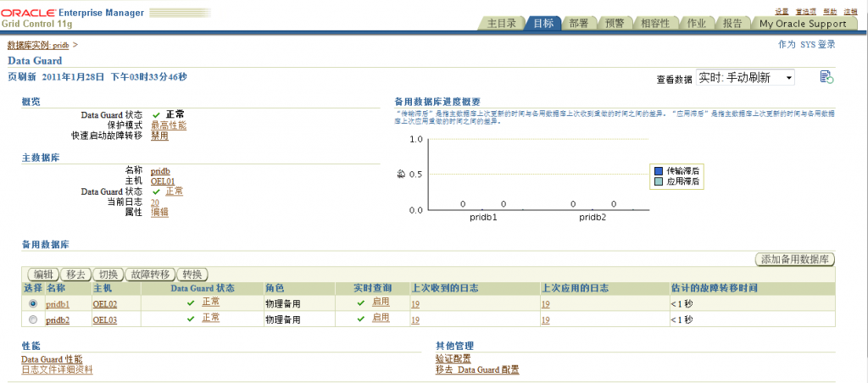Click the 移去 button
The image size is (868, 383).
pos(75,274)
